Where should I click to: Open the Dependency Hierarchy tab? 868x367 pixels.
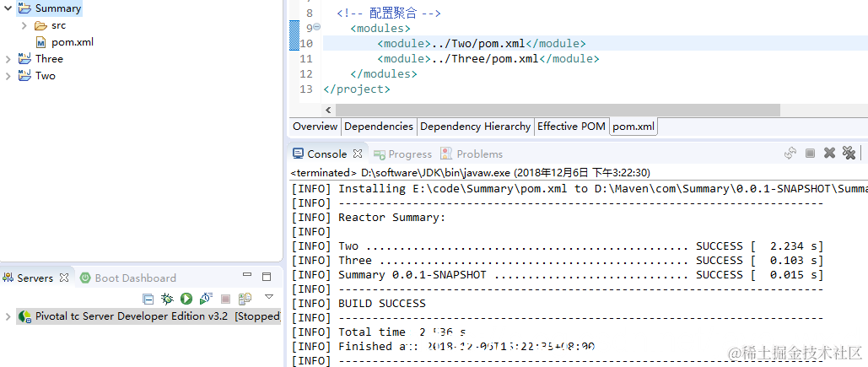coord(475,127)
